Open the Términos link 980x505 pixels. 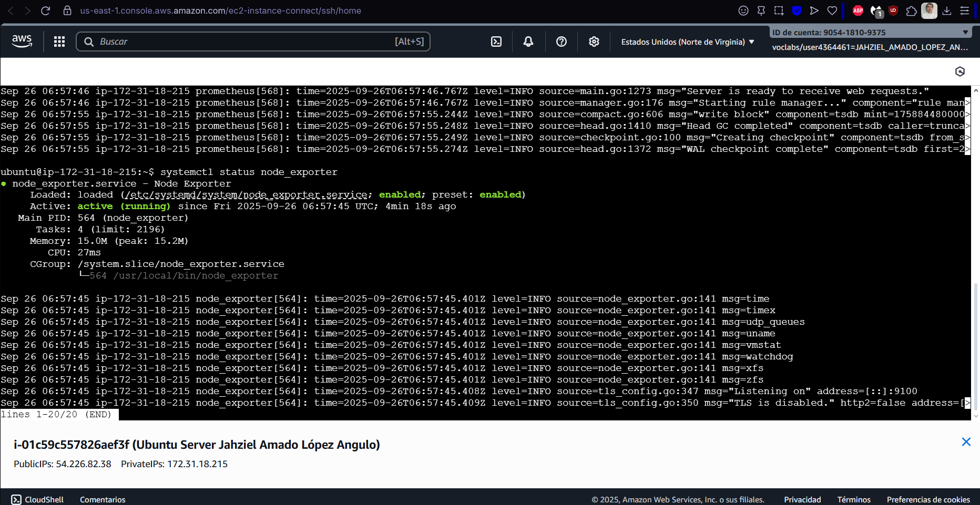point(854,500)
